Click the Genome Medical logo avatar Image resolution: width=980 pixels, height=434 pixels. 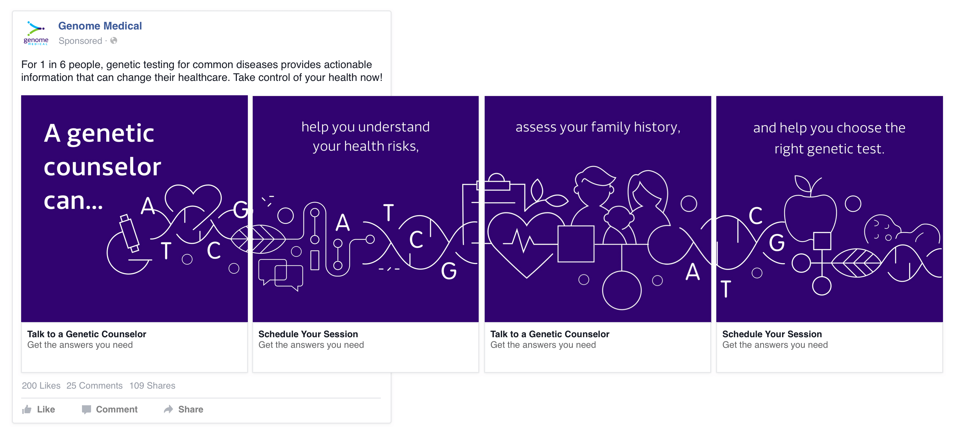36,33
